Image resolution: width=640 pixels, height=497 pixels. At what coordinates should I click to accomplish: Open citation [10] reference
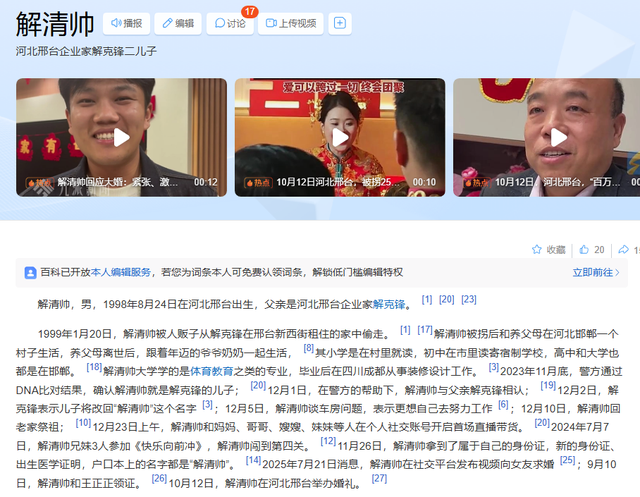tap(83, 423)
